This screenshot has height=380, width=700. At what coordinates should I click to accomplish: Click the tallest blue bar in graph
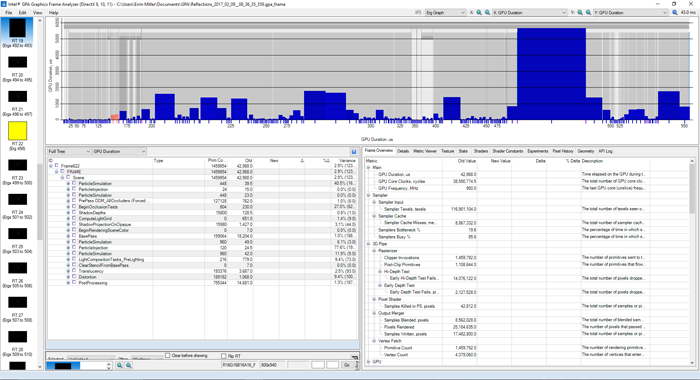tap(551, 74)
